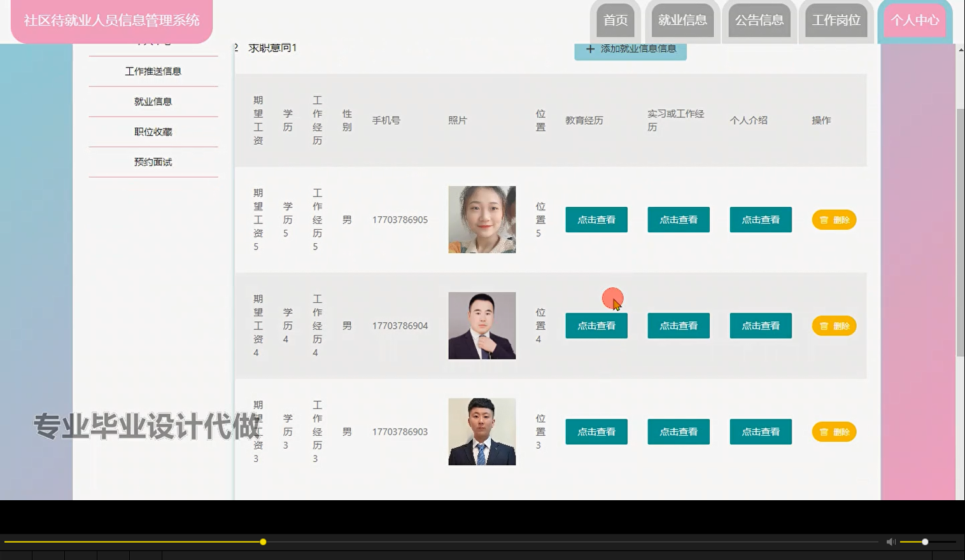Click the profile photo of 17703786904
This screenshot has height=560, width=965.
482,325
